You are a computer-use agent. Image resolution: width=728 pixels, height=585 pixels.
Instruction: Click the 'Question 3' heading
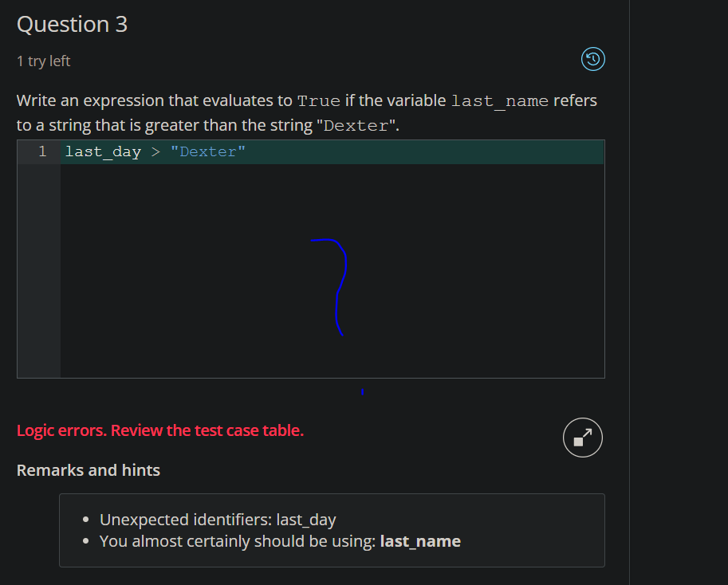72,24
